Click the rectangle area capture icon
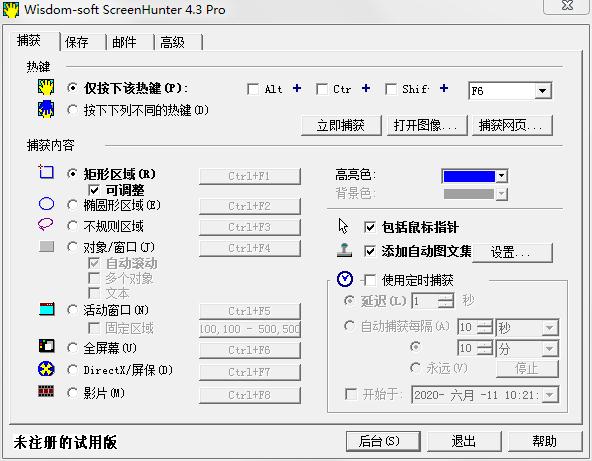The width and height of the screenshot is (592, 461). pos(46,172)
